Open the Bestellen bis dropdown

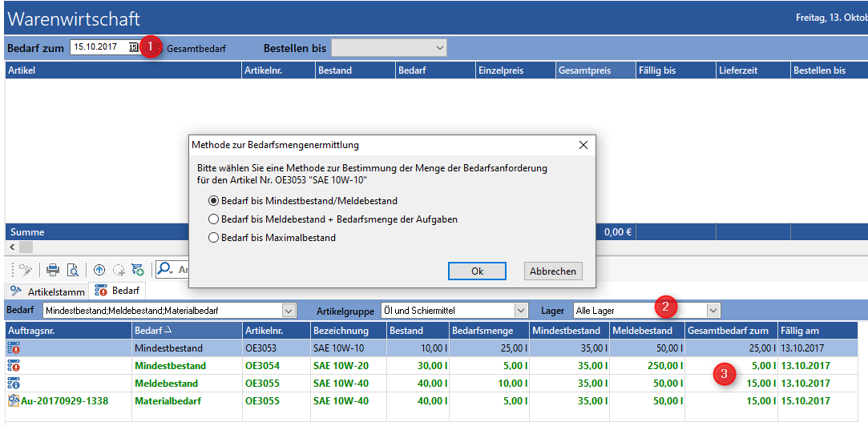pyautogui.click(x=440, y=47)
